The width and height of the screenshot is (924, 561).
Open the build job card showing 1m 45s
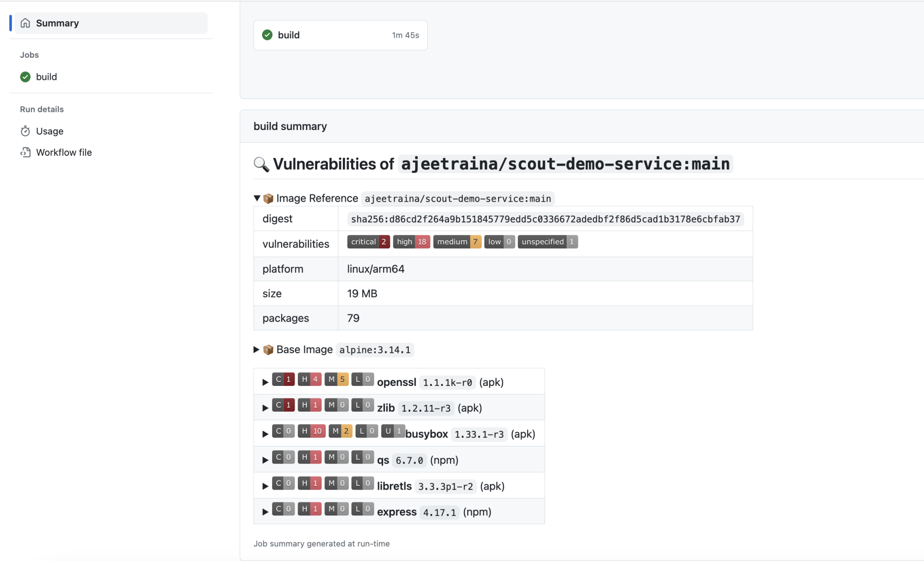click(340, 35)
